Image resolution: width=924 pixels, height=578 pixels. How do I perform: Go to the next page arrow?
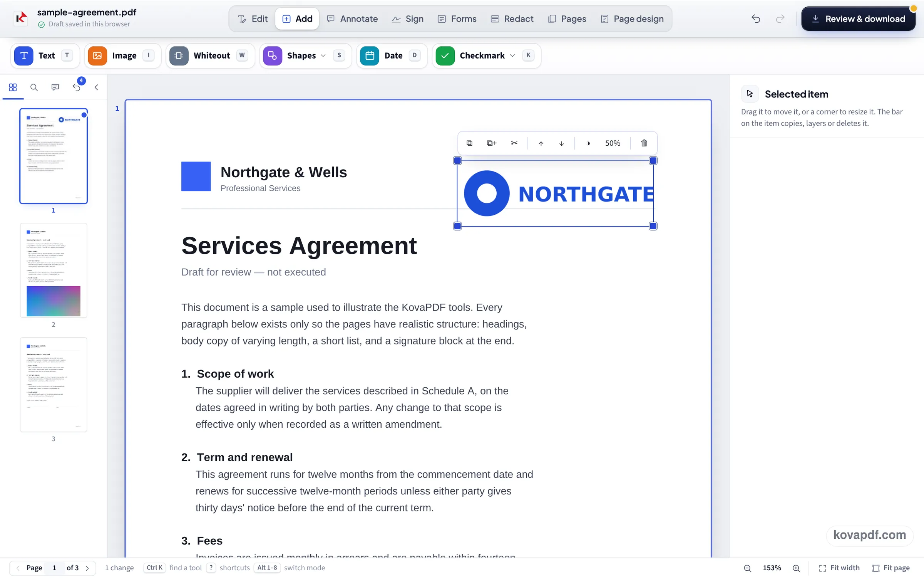(87, 568)
